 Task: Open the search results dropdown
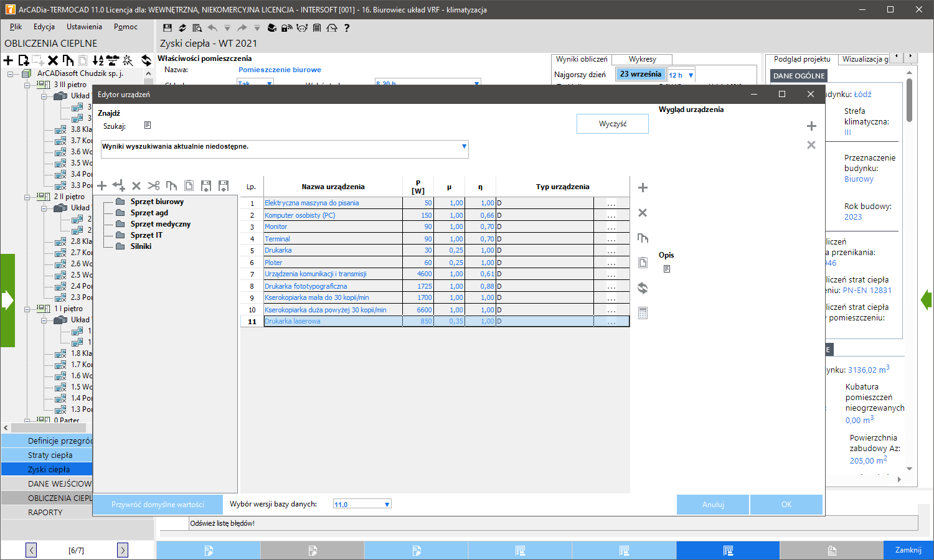(x=464, y=146)
